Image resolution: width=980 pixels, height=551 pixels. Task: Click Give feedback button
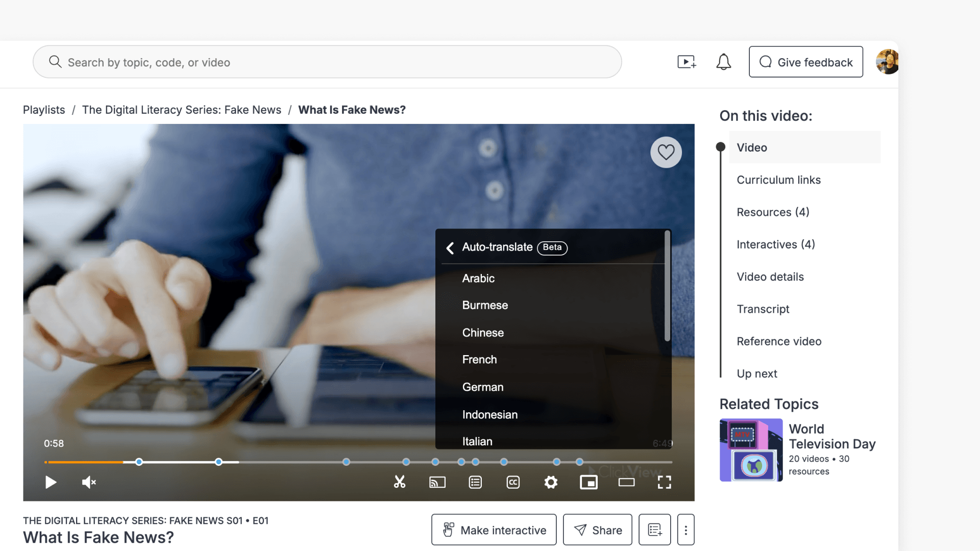806,62
